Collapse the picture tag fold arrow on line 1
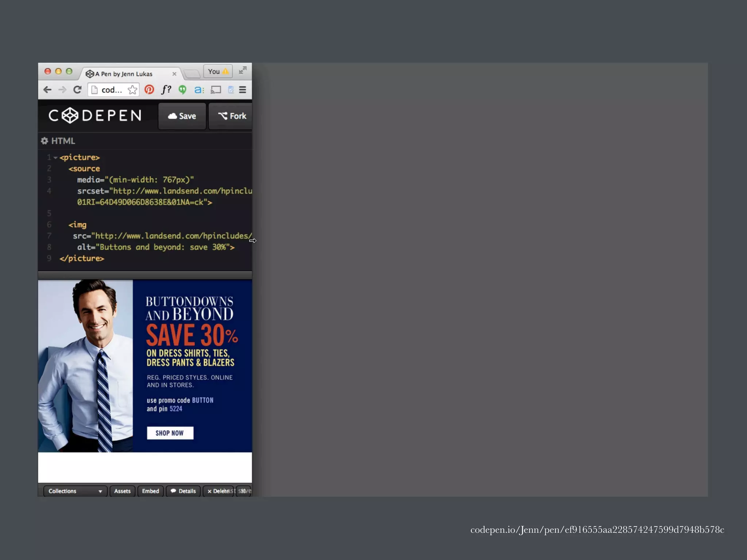The height and width of the screenshot is (560, 747). coord(55,157)
